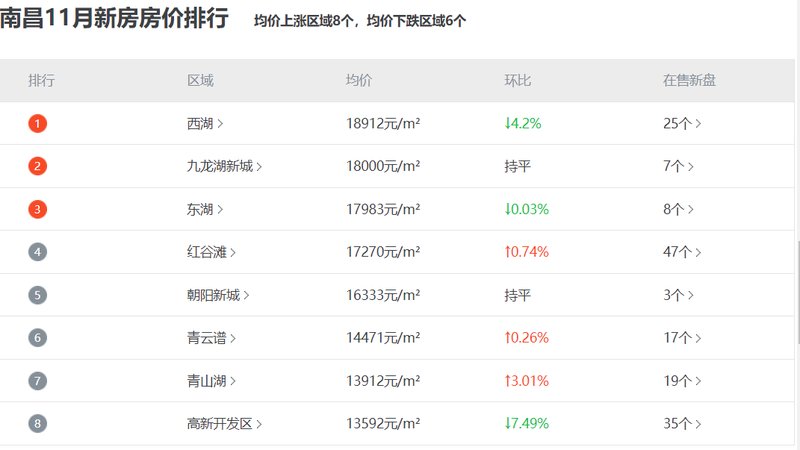
Task: Click the ↓7.49% change value
Action: 527,423
